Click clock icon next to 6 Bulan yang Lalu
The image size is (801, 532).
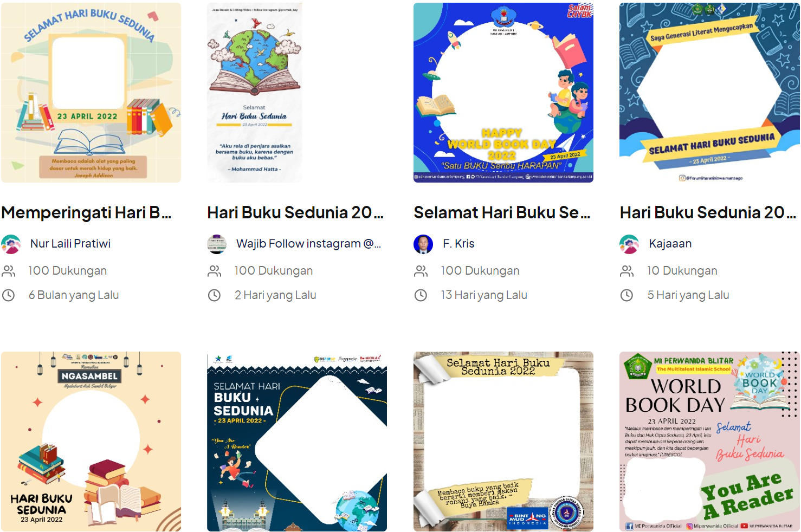click(x=9, y=295)
